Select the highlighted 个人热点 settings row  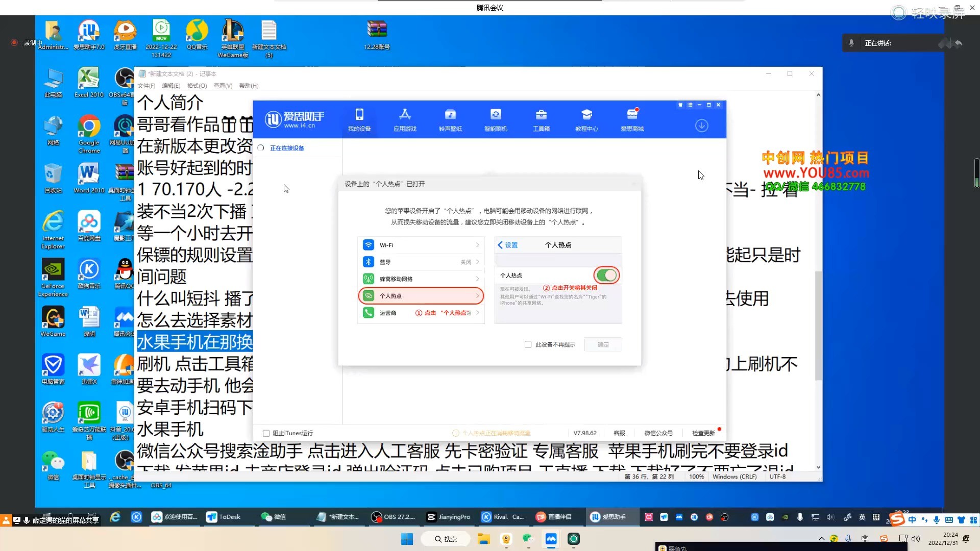pos(421,296)
